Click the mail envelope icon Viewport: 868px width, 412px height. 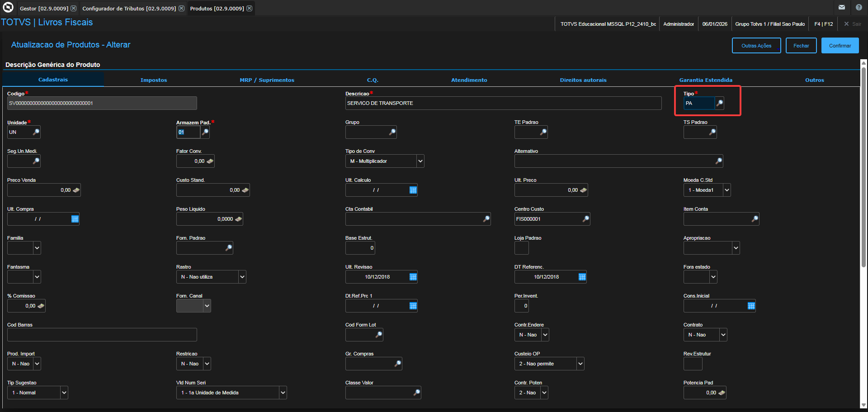841,7
